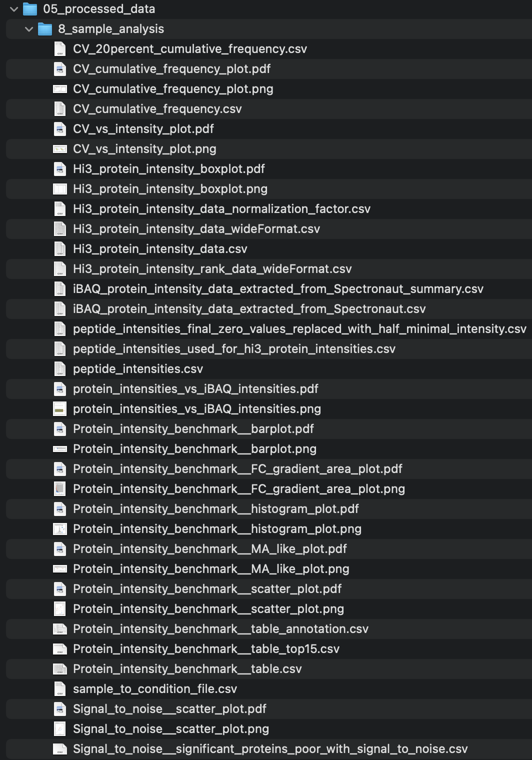Click file icon of Hi3_protein_intensity_data.csv
Image resolution: width=532 pixels, height=760 pixels.
(x=60, y=249)
